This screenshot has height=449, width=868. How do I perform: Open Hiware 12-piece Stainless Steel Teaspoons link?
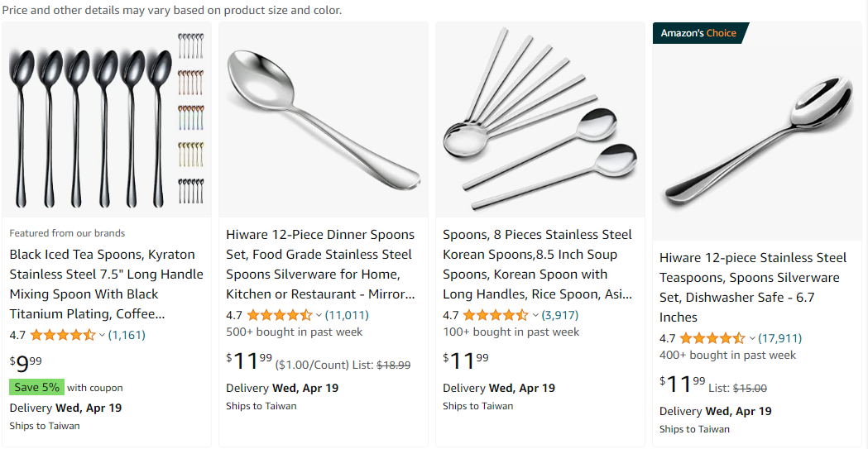[754, 288]
